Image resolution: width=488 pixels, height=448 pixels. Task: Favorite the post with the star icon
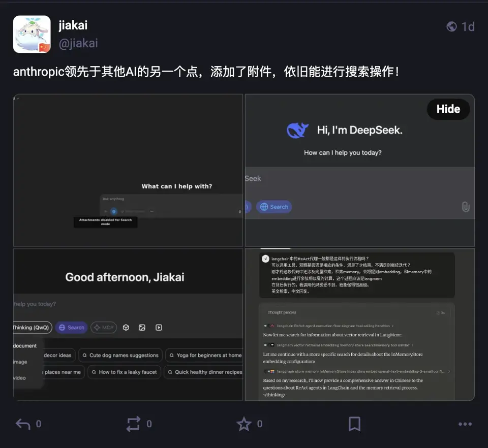244,424
